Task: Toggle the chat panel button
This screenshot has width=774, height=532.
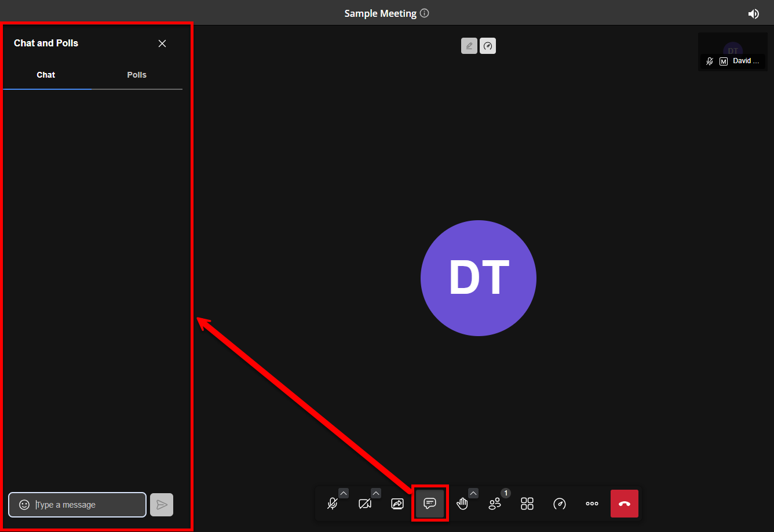Action: 430,504
